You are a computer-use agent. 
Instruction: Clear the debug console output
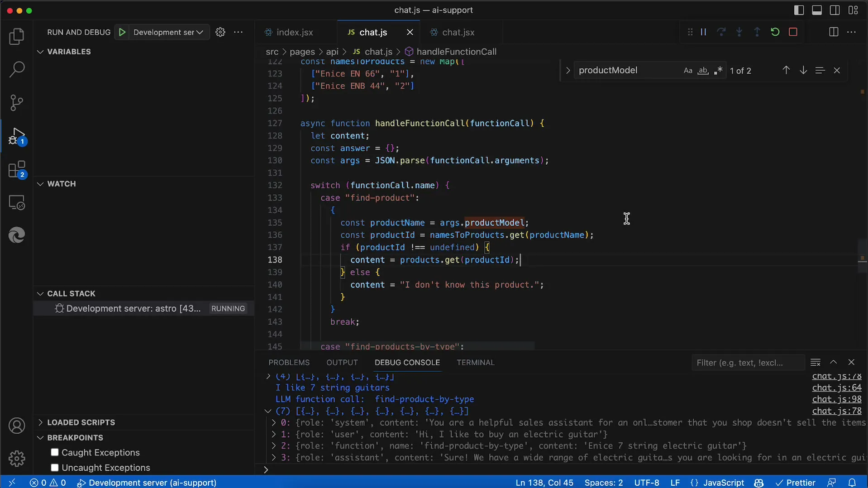816,363
